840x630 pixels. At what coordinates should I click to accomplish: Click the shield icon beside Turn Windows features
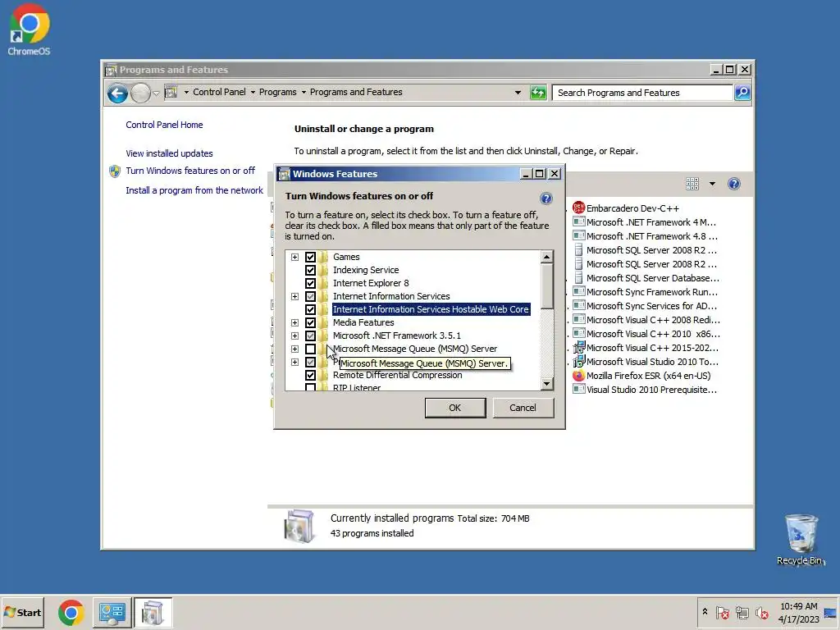[x=115, y=171]
